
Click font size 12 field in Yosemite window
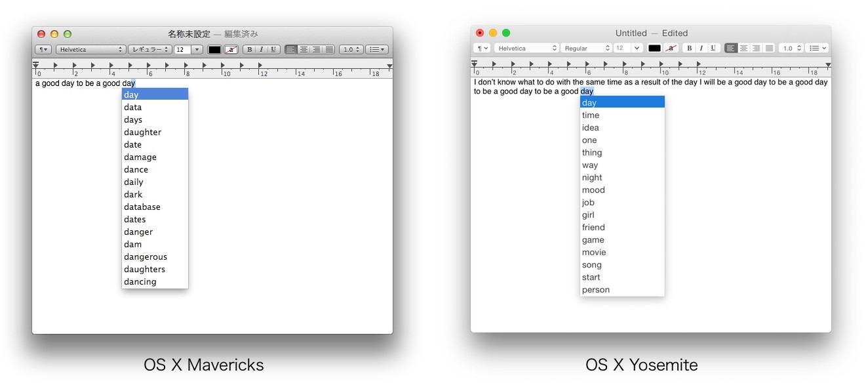point(621,49)
